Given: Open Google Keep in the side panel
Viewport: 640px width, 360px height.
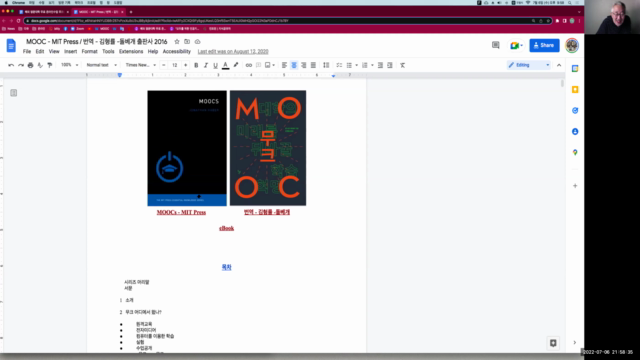Looking at the screenshot, I should [x=575, y=89].
